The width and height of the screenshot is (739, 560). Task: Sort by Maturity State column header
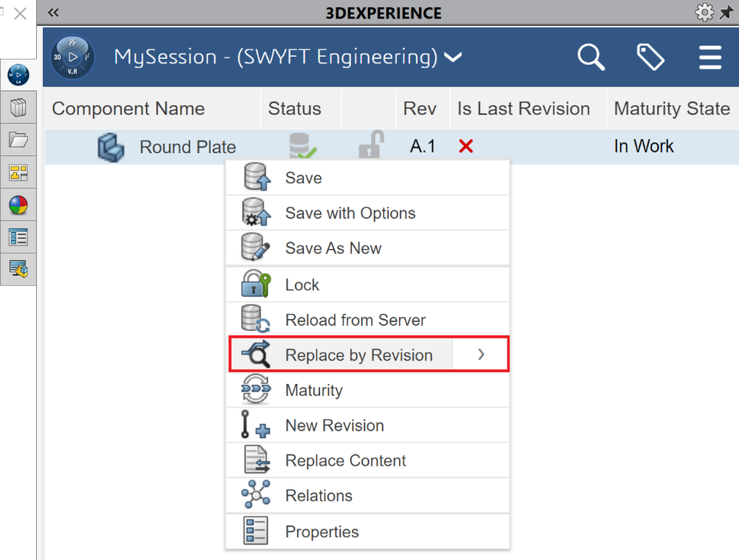point(672,109)
